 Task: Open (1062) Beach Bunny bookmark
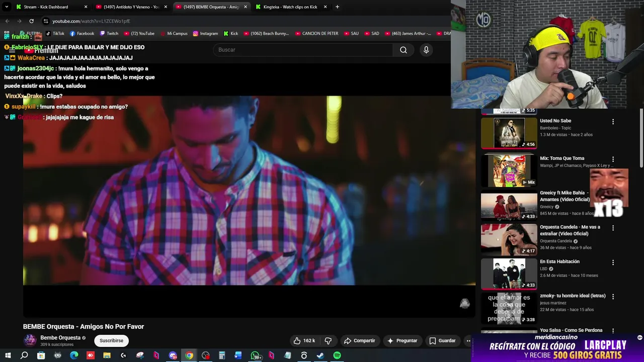266,34
